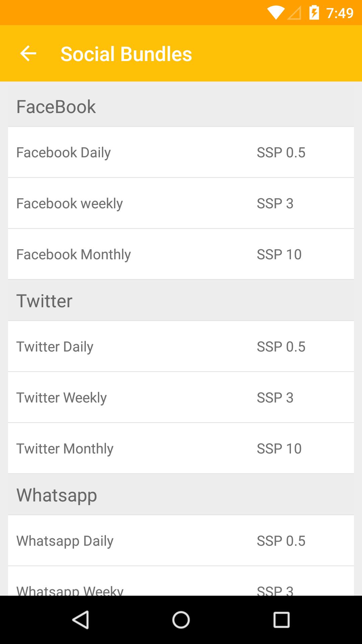Choose the Facebook Monthly bundle
The image size is (362, 644).
coord(181,254)
